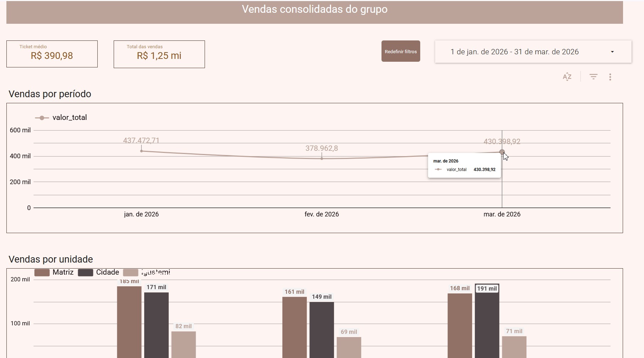The height and width of the screenshot is (358, 644).
Task: Click the 69 mil Iguatemi bar
Action: pos(349,347)
